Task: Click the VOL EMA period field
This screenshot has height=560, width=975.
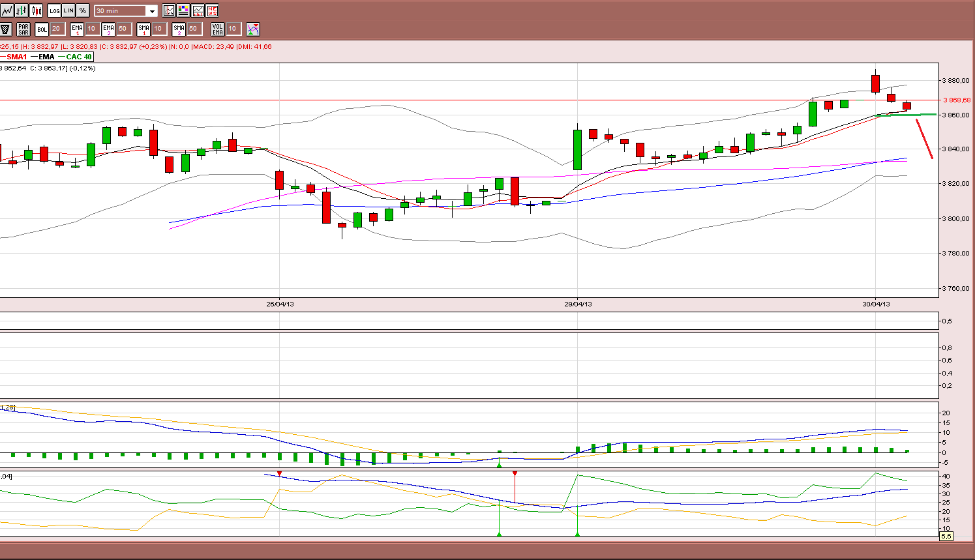Action: coord(233,29)
